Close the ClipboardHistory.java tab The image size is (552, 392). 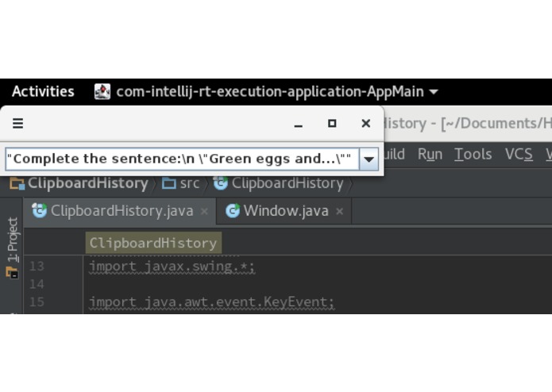[204, 211]
